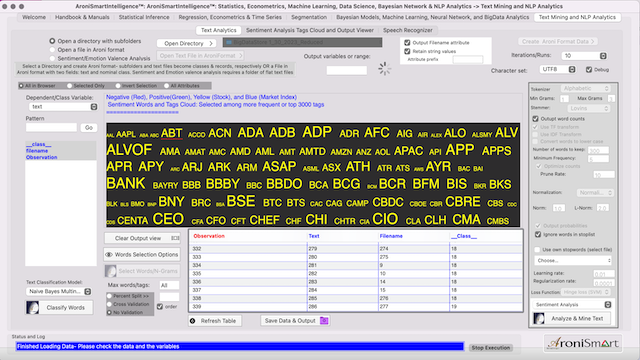The width and height of the screenshot is (640, 360).
Task: Click the moon icon beside Classify Words
Action: tap(33, 307)
